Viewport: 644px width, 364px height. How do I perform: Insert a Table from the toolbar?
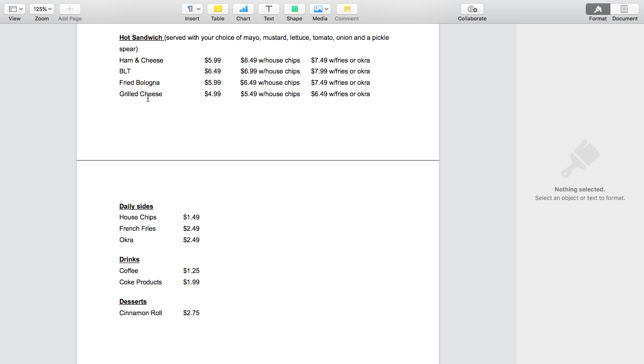218,9
